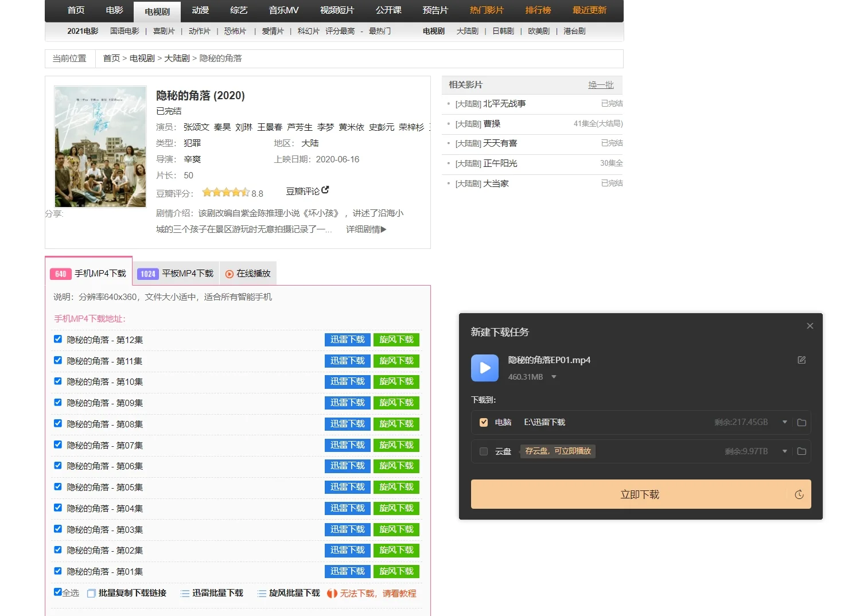Click the 批量复制下载链接 copy icon

91,594
